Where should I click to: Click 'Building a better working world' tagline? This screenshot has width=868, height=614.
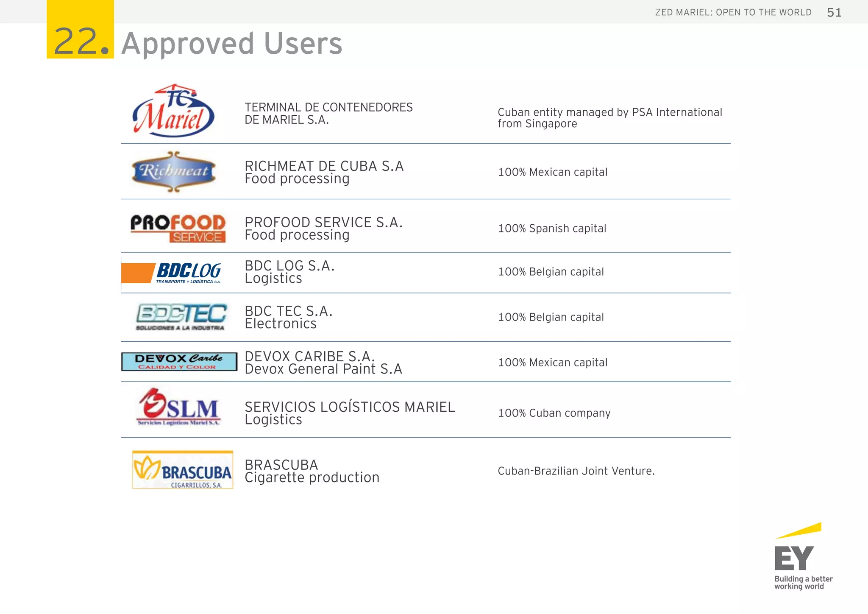803,583
